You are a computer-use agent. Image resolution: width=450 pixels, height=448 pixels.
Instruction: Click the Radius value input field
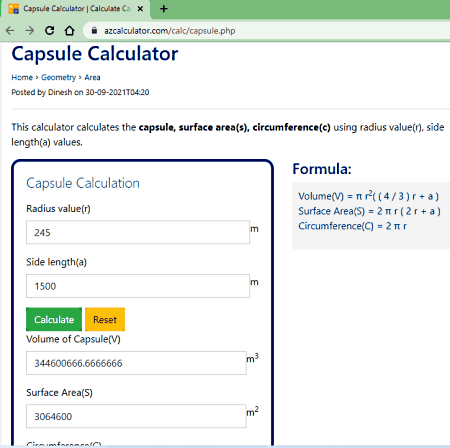pos(138,232)
